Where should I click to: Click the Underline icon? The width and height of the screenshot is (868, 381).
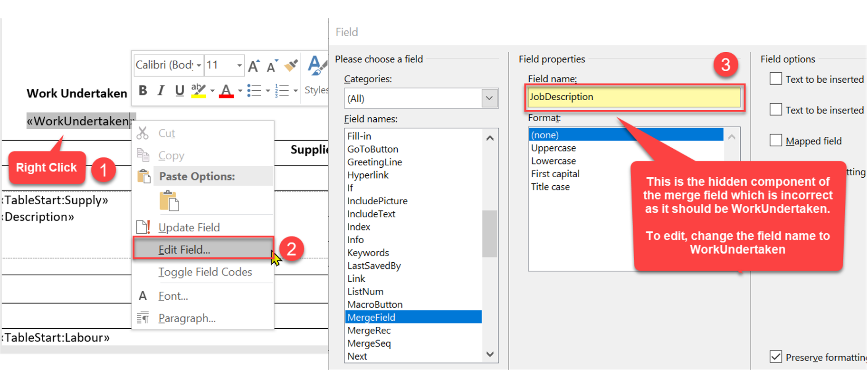click(x=179, y=90)
